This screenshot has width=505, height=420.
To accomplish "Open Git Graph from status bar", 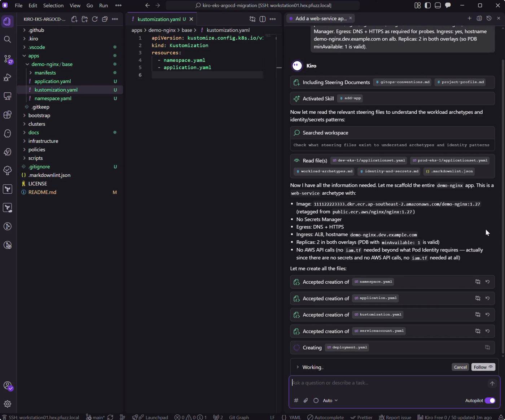I will pyautogui.click(x=239, y=417).
